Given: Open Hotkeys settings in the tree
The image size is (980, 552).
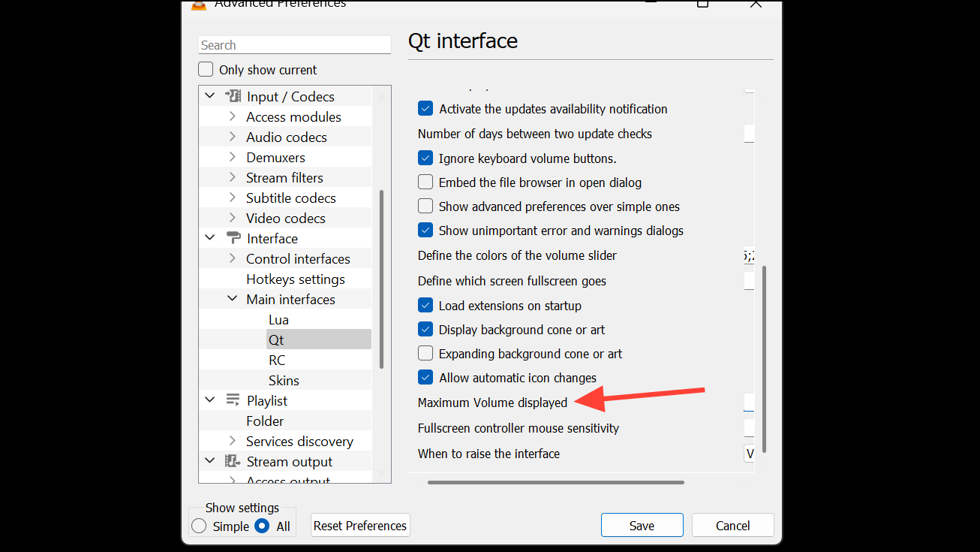Looking at the screenshot, I should pyautogui.click(x=296, y=279).
